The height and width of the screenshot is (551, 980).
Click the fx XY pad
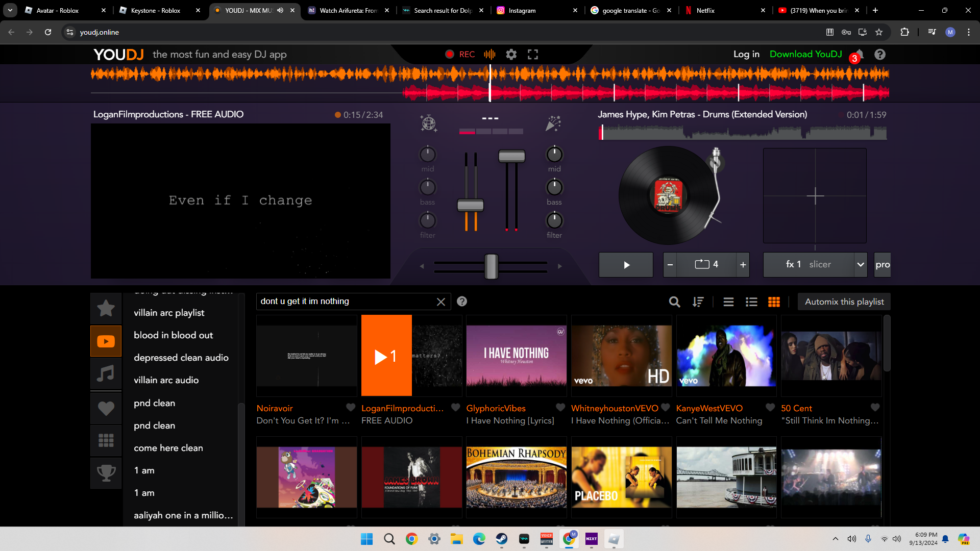click(x=815, y=195)
